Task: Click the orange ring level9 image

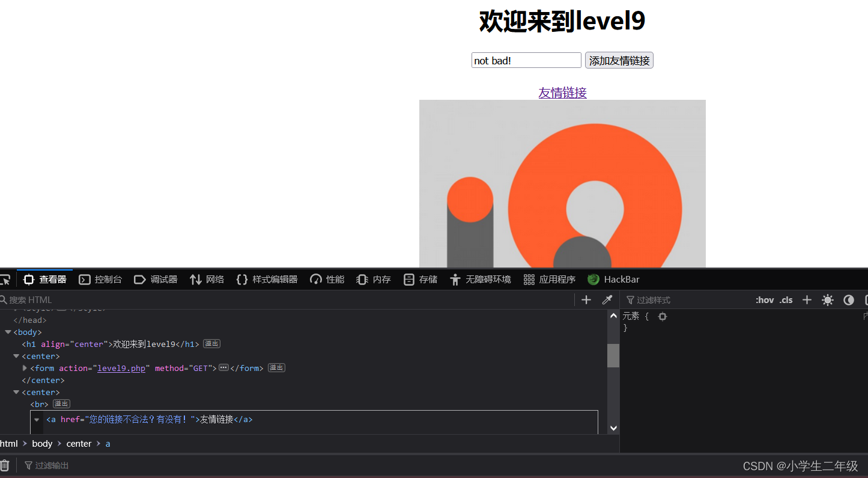Action: [x=562, y=183]
